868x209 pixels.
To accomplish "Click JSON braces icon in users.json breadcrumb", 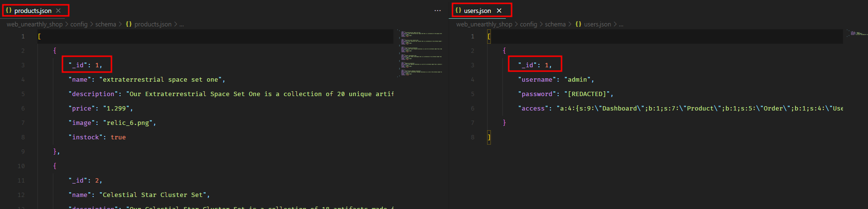I will (578, 24).
